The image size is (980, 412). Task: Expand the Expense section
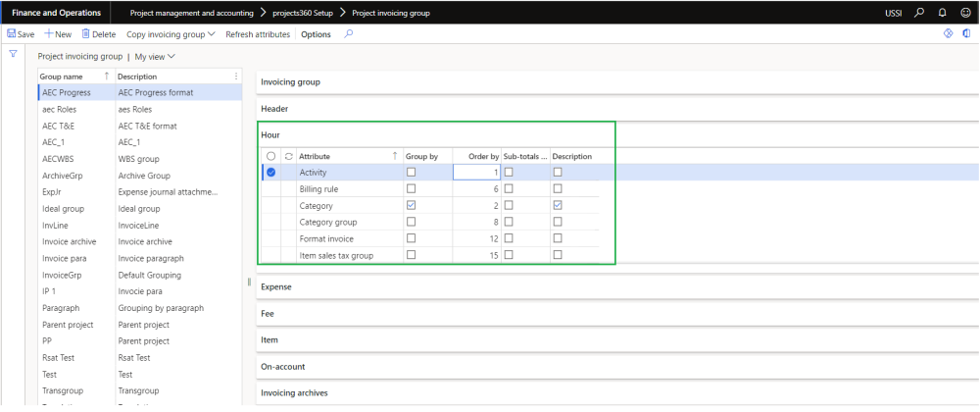[x=276, y=286]
